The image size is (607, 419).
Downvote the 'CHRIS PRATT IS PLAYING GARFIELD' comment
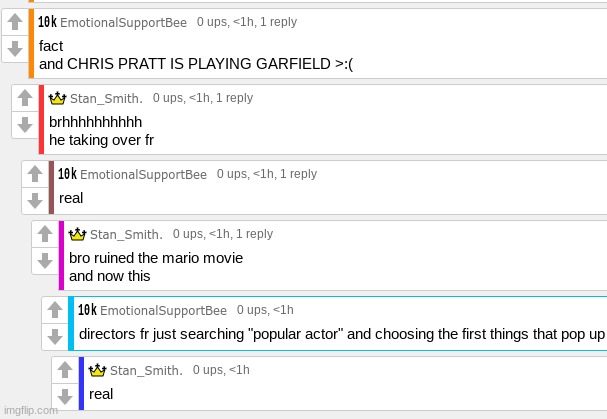point(15,48)
